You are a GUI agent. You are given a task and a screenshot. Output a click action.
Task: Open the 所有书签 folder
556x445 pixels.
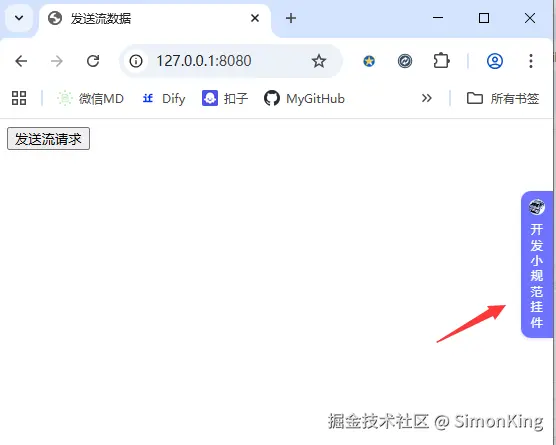(x=503, y=98)
